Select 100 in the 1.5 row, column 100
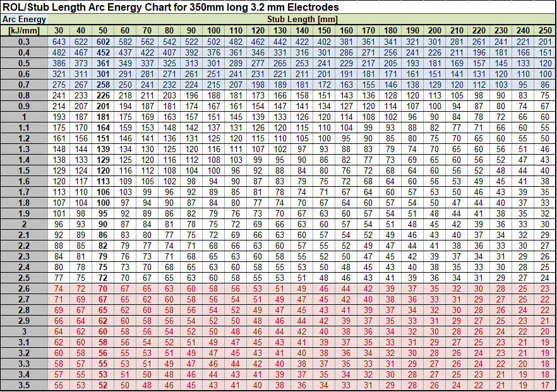 [213, 171]
